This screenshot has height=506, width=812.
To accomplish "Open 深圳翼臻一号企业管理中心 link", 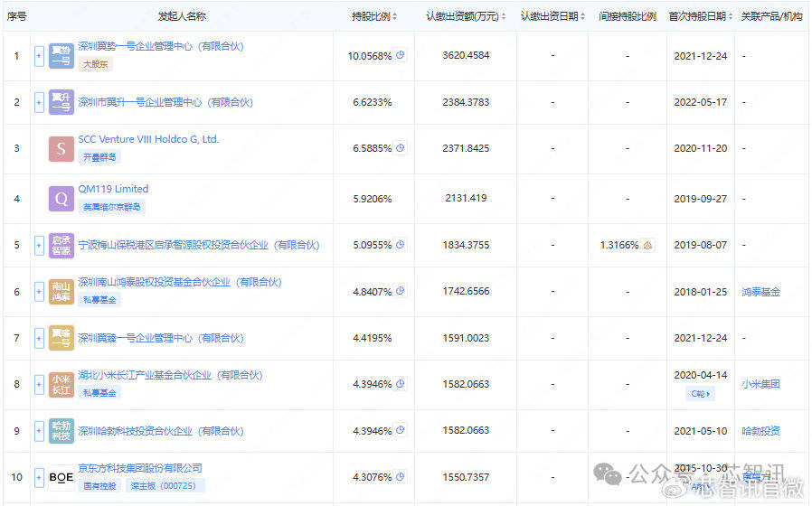I will point(161,338).
